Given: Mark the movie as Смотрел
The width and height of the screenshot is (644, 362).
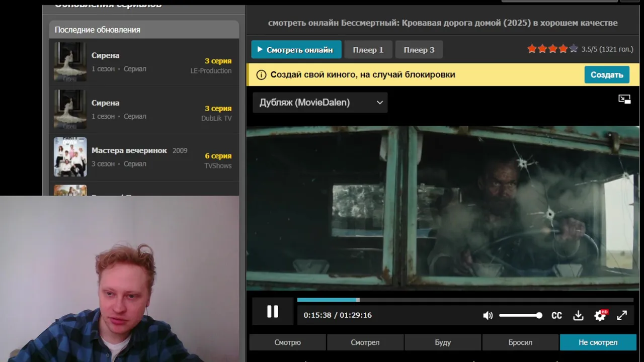Looking at the screenshot, I should (x=365, y=342).
